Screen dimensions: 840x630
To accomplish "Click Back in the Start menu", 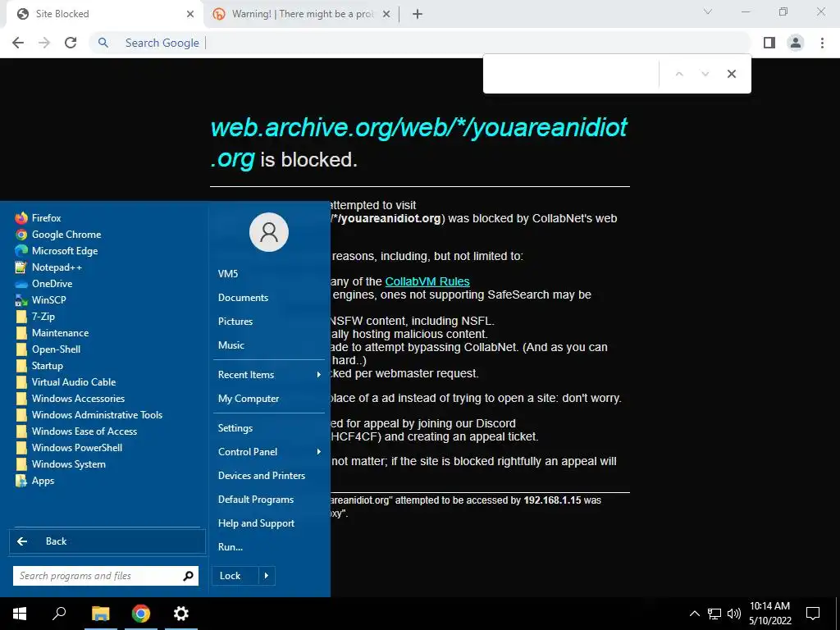I will [107, 541].
